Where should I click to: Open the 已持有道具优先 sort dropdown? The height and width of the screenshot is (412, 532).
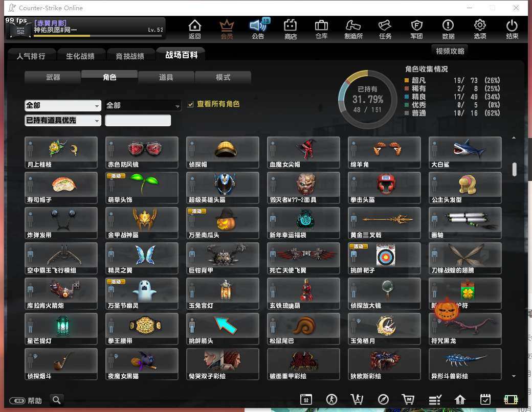(63, 120)
